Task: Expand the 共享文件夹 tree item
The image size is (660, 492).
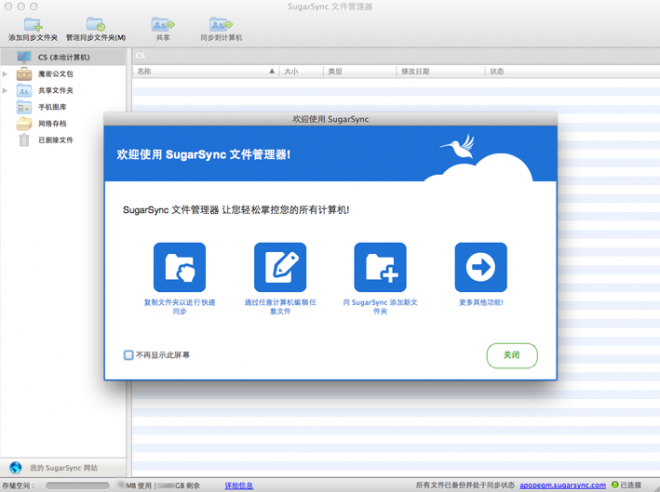Action: [x=6, y=90]
